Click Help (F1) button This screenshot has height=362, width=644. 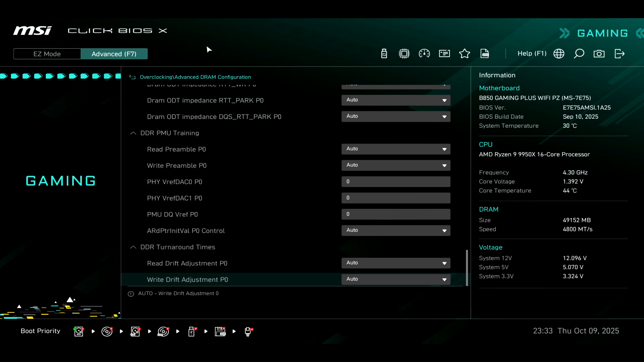pyautogui.click(x=532, y=54)
